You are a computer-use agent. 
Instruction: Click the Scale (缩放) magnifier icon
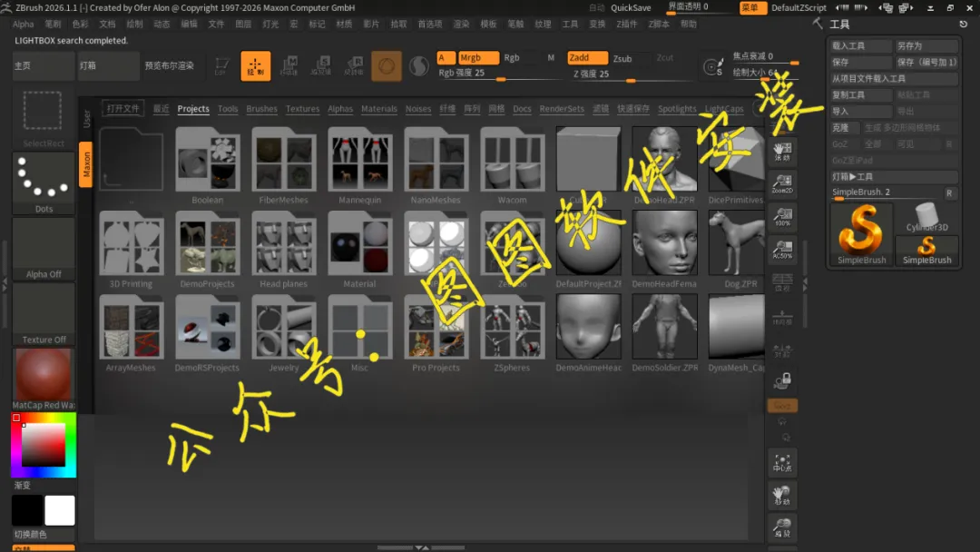[782, 527]
